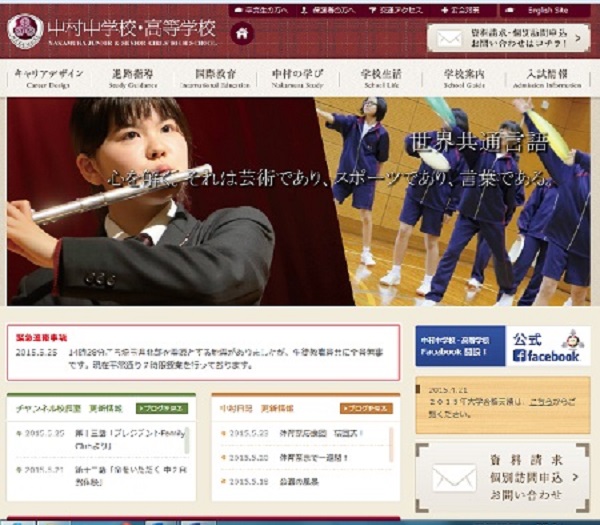
Task: Open the official Facebook banner
Action: pos(546,347)
